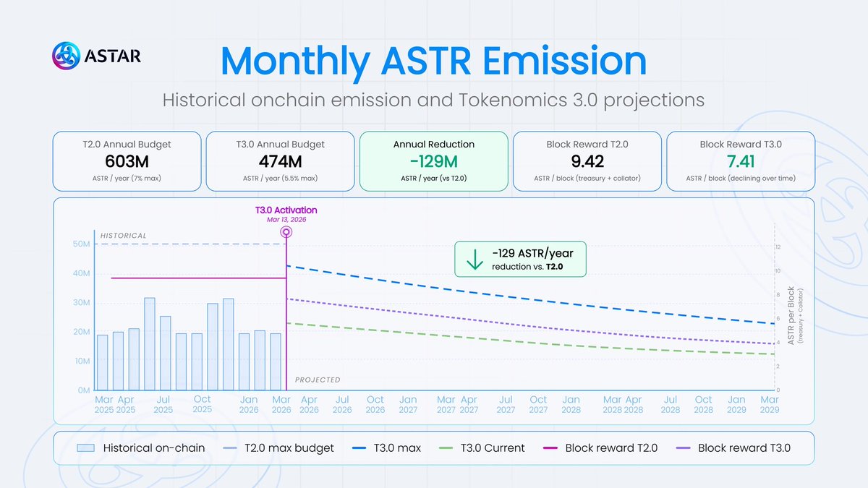Click the 30M y-axis label
The image size is (868, 488).
pos(80,303)
